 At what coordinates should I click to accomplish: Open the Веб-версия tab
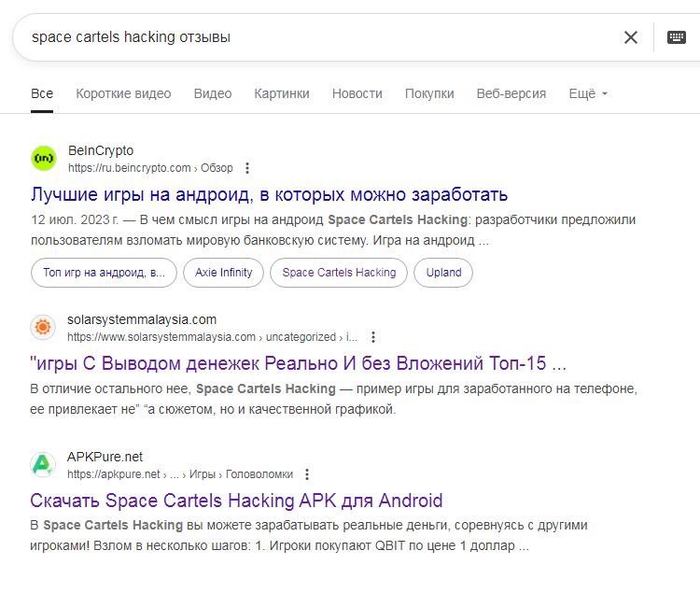click(511, 93)
